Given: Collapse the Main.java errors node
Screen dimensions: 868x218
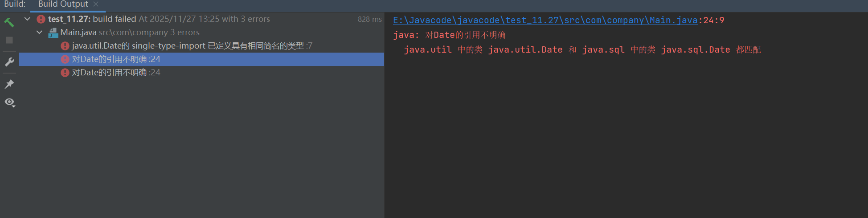Looking at the screenshot, I should (40, 33).
